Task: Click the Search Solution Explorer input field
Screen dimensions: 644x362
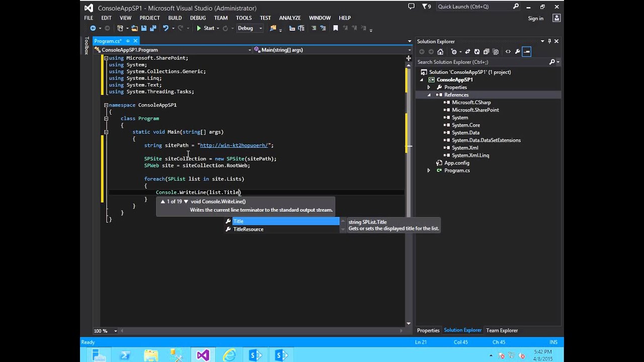Action: point(482,62)
